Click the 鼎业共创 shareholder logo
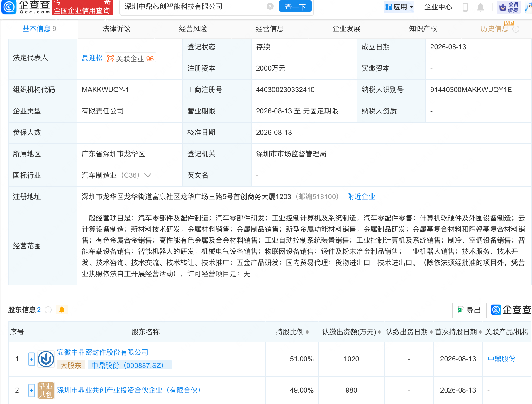This screenshot has width=532, height=404. coord(46,390)
